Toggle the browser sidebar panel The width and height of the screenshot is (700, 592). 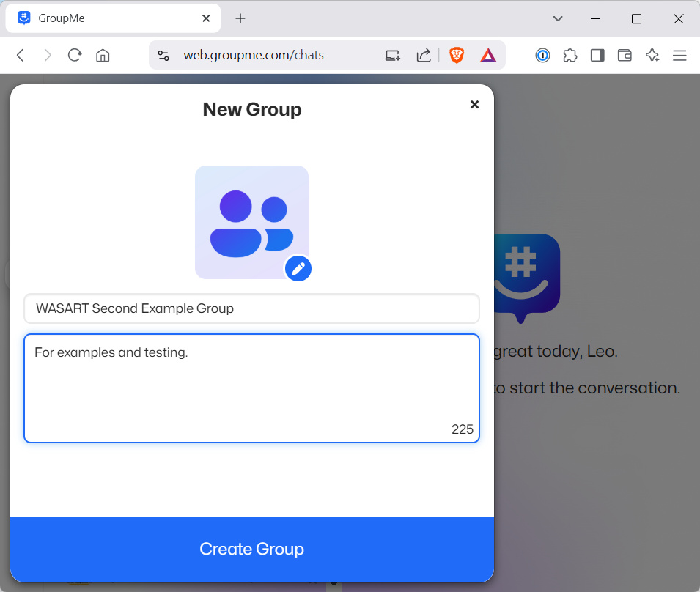[x=597, y=56]
